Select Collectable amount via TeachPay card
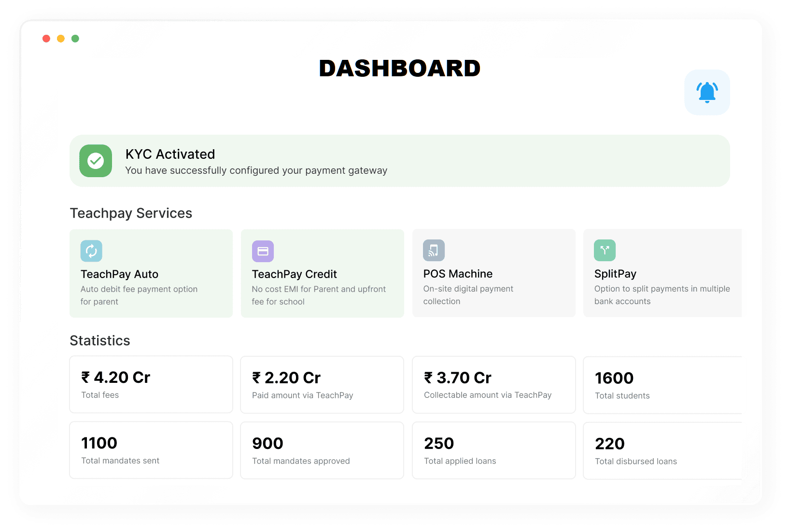The height and width of the screenshot is (532, 789). tap(493, 385)
